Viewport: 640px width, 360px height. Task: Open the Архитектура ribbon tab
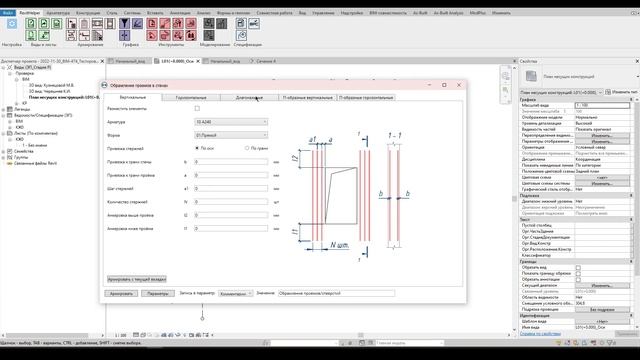tap(58, 13)
